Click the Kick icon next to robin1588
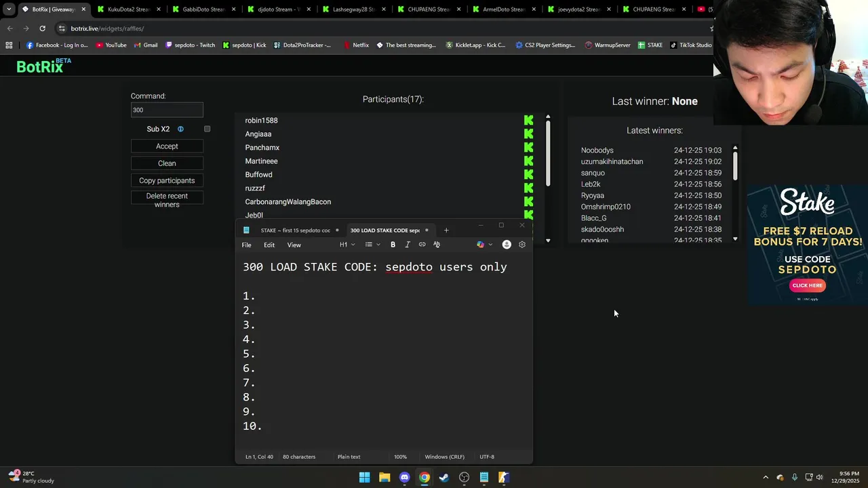 tap(529, 121)
